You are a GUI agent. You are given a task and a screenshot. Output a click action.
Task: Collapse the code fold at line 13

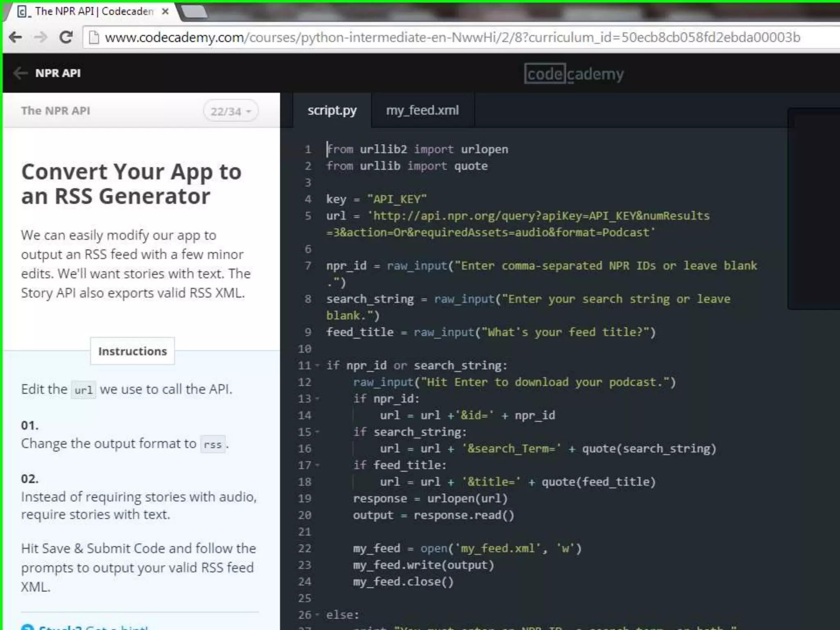[317, 399]
